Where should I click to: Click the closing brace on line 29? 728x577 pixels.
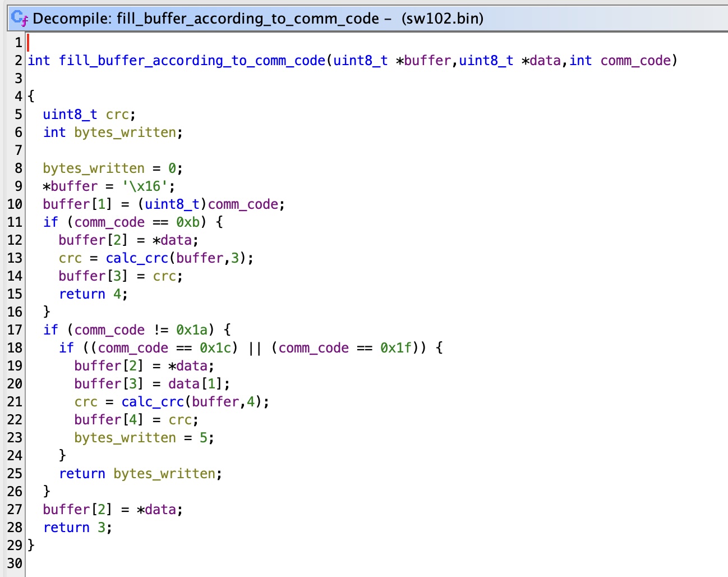pos(31,545)
